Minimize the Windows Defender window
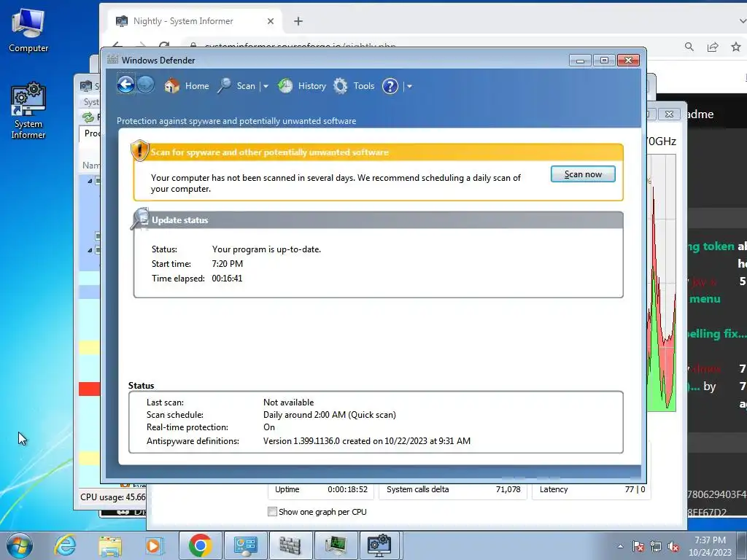 [580, 61]
